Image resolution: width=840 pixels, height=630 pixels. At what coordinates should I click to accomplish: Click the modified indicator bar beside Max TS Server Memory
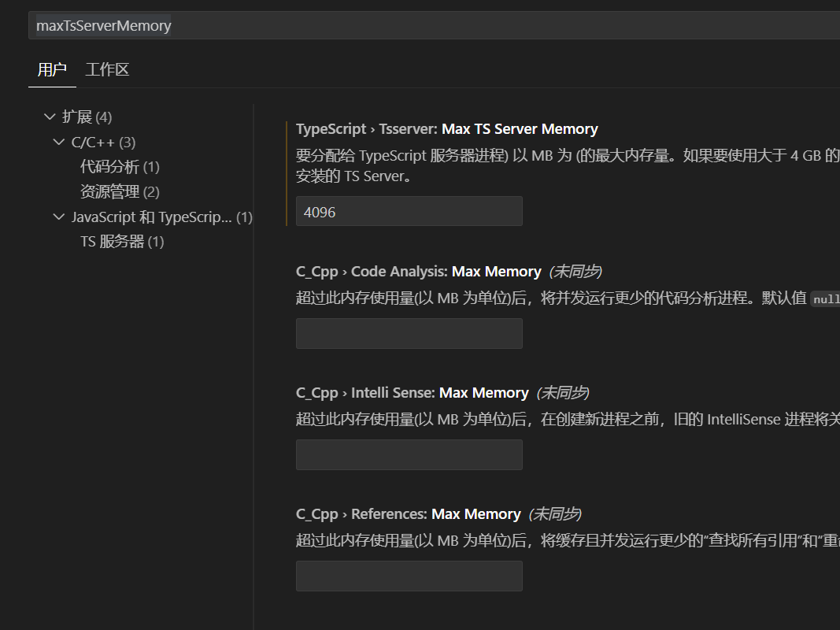(x=288, y=169)
